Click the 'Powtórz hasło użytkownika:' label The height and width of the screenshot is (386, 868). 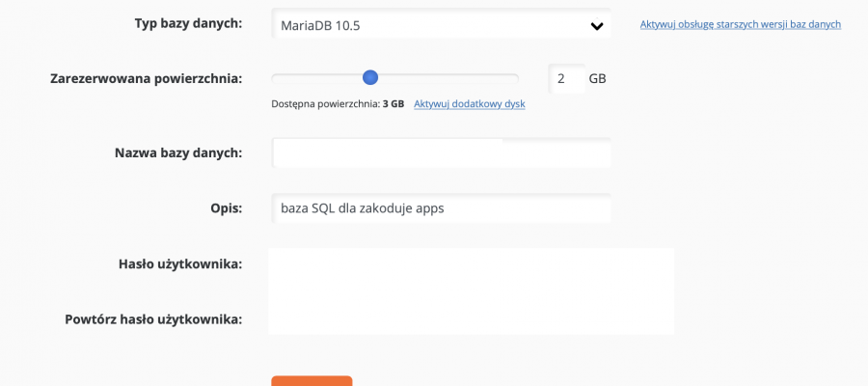pos(153,319)
